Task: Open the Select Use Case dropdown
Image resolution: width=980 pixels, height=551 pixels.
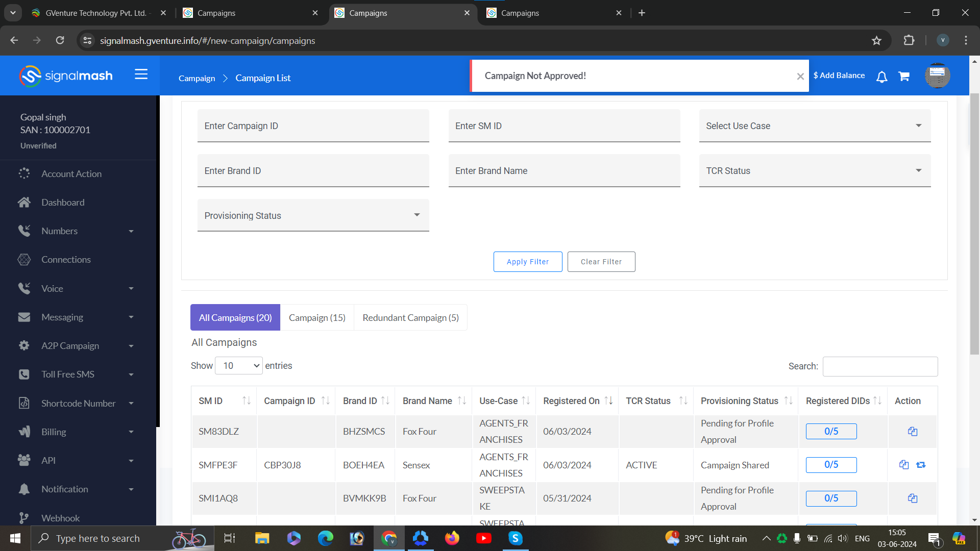Action: pyautogui.click(x=815, y=126)
